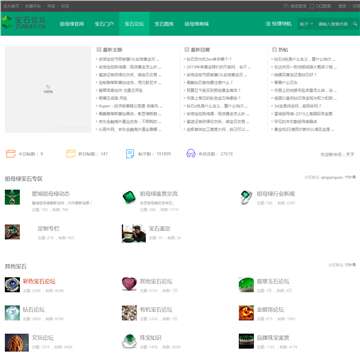Click the search magnifier icon
The width and height of the screenshot is (360, 360).
click(355, 24)
